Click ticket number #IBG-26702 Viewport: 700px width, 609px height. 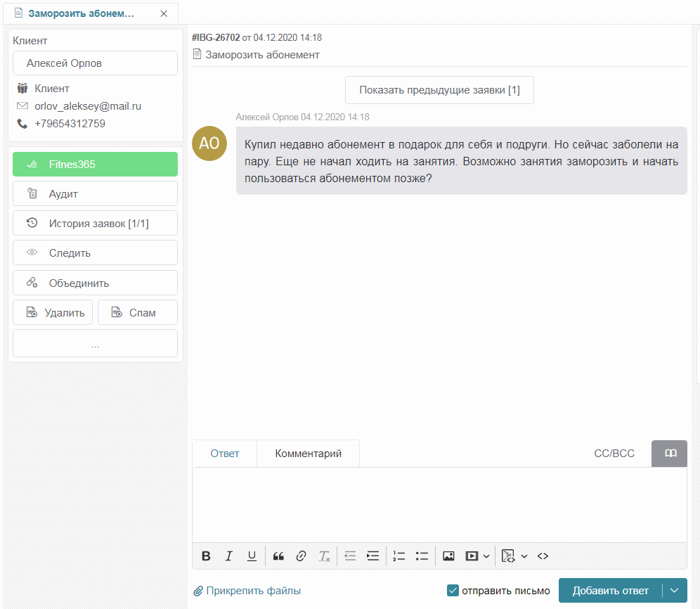(x=216, y=37)
